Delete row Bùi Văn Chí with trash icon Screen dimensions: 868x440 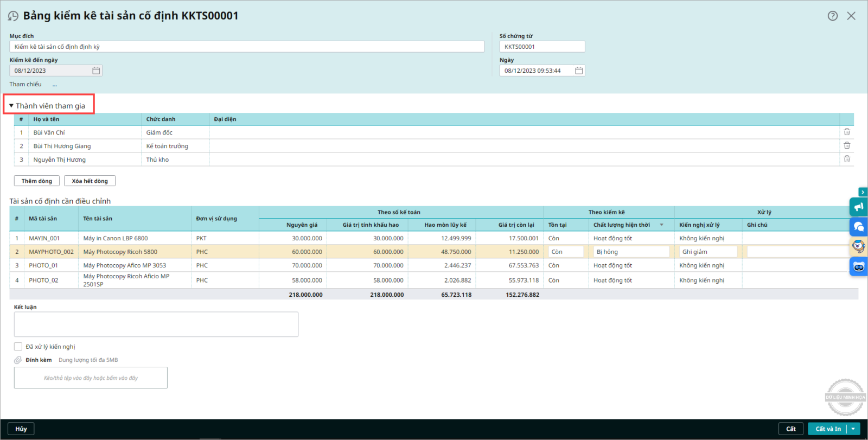point(847,132)
